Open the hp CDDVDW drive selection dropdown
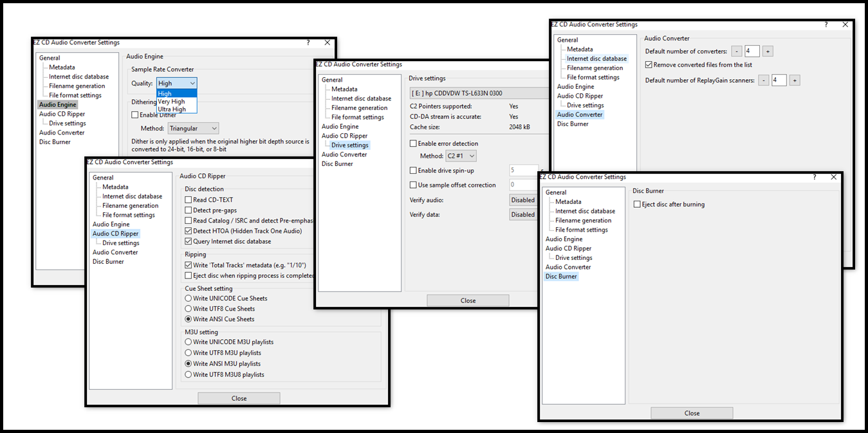 [x=479, y=93]
